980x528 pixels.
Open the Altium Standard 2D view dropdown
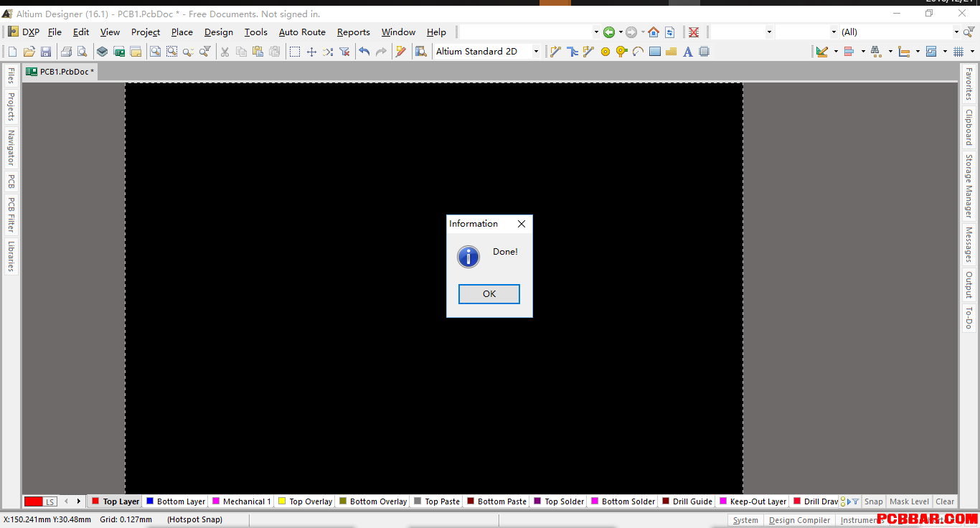pos(536,52)
